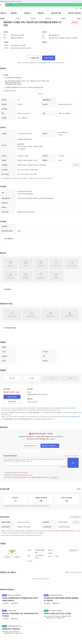Expand 채용 담당자 정보 열람하기
The height and width of the screenshot is (644, 82).
click(50, 446)
